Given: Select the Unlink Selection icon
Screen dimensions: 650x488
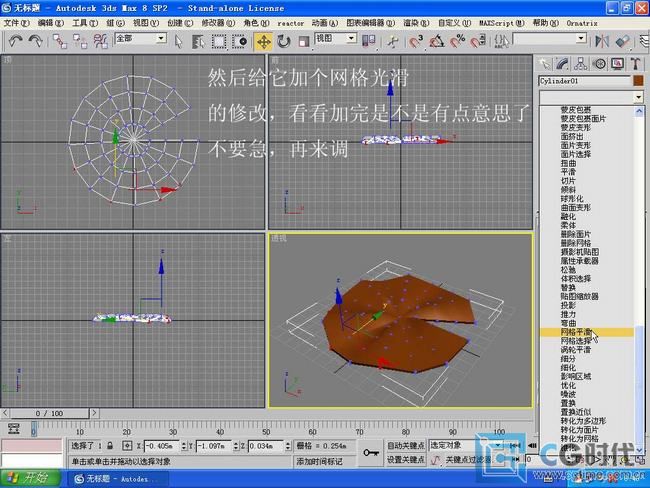Looking at the screenshot, I should (x=80, y=41).
